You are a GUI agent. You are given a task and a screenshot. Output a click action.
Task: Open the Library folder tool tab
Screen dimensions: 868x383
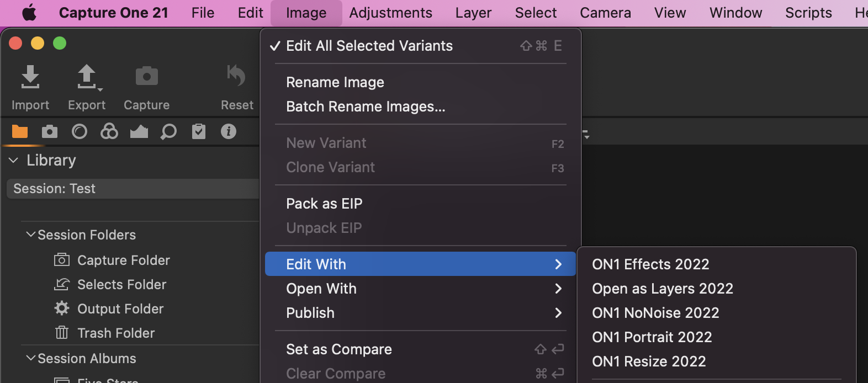click(x=20, y=131)
